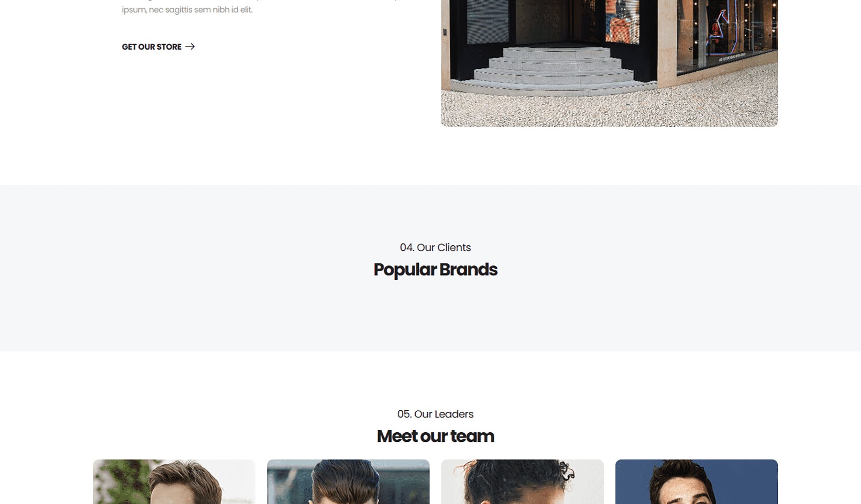Click the '05. Our Leaders' subtitle
The height and width of the screenshot is (504, 861).
click(435, 414)
